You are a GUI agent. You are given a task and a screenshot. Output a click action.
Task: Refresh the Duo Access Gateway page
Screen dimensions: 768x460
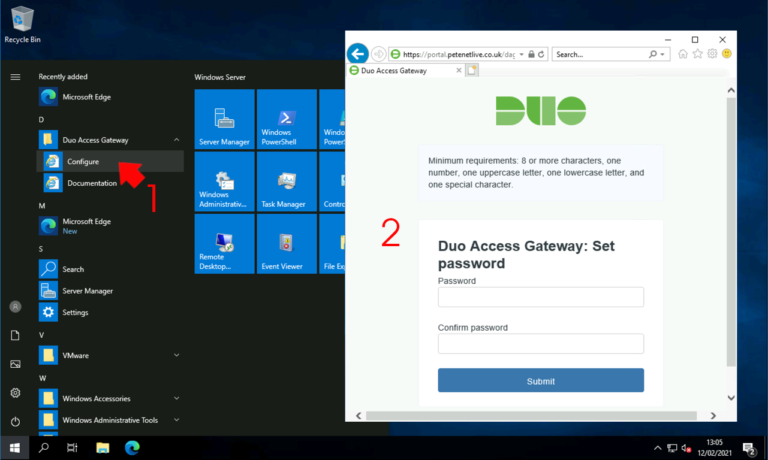[541, 54]
